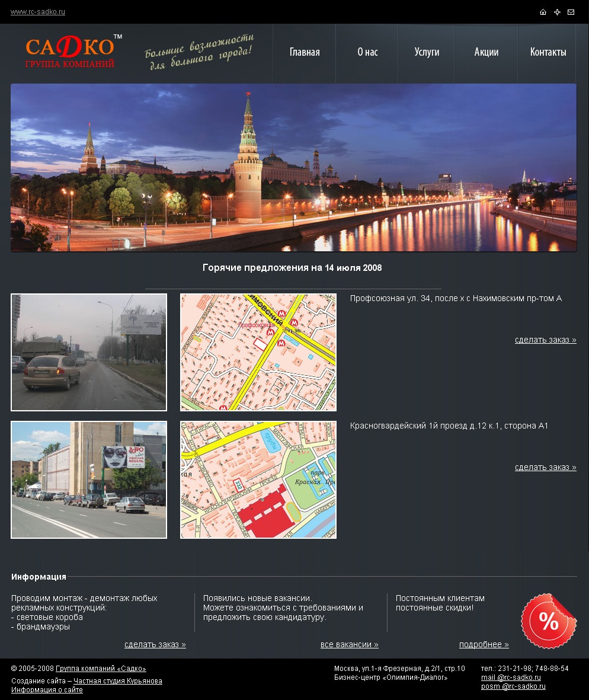Image resolution: width=589 pixels, height=700 pixels.
Task: Go to the О нас page
Action: 367,52
